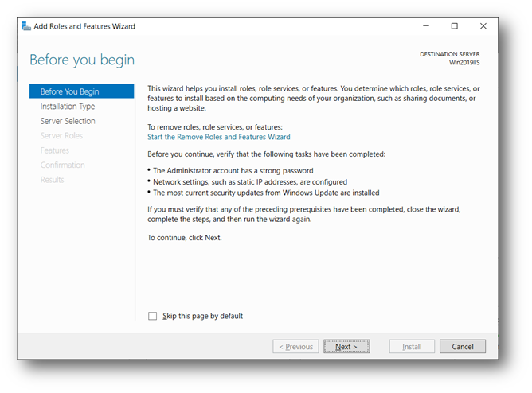
Task: Click the Previous button
Action: pos(295,347)
